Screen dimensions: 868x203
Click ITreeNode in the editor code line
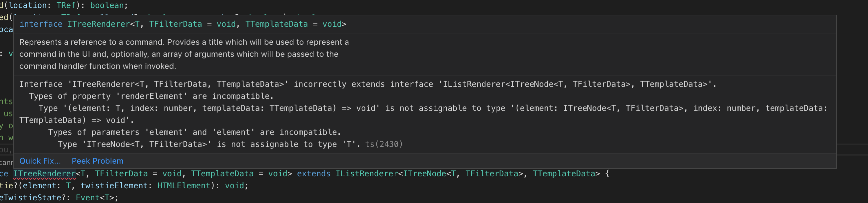point(424,174)
